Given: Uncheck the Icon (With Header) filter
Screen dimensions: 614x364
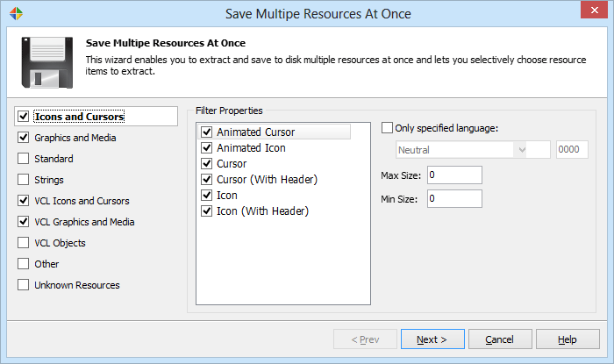Looking at the screenshot, I should [x=207, y=211].
